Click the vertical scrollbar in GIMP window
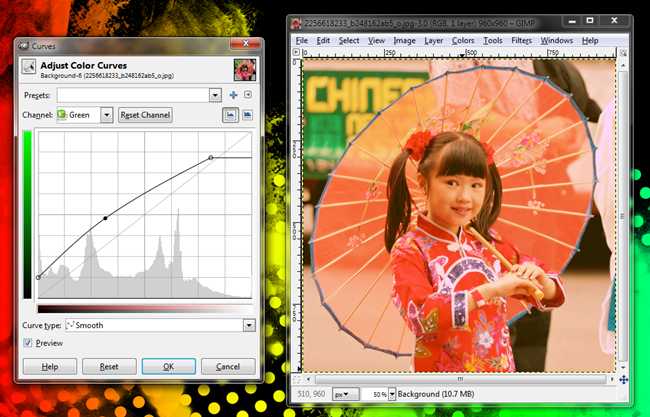The height and width of the screenshot is (417, 650). point(623,216)
